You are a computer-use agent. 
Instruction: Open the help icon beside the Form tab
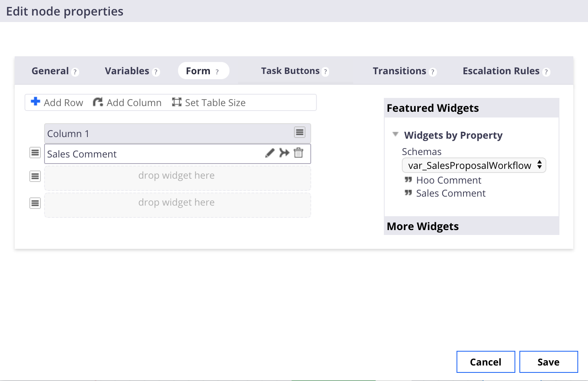click(x=217, y=72)
